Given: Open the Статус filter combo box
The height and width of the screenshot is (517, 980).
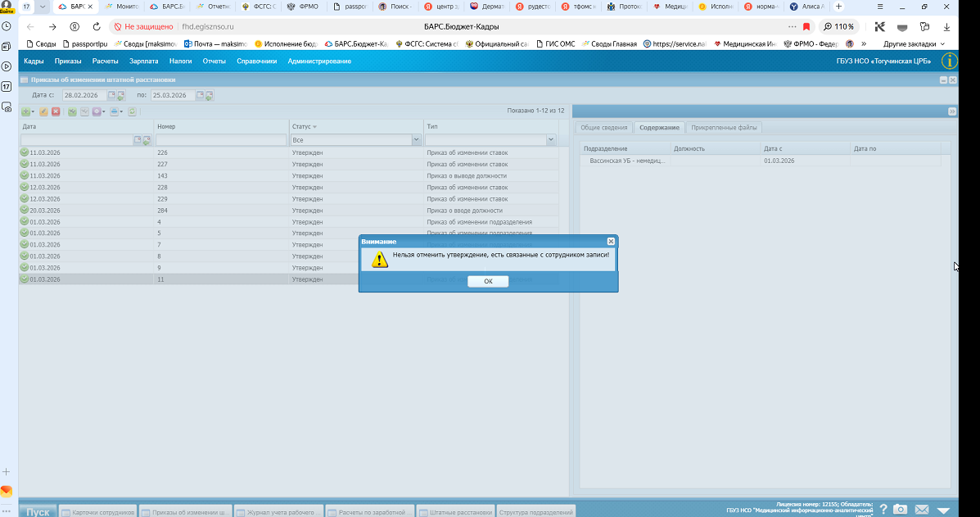Looking at the screenshot, I should [355, 140].
